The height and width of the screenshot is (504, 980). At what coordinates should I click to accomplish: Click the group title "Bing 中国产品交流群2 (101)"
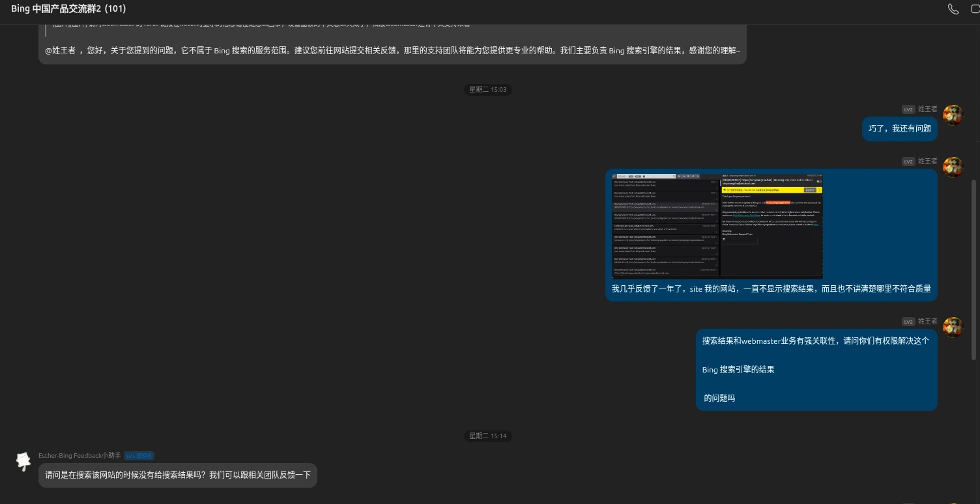point(68,9)
